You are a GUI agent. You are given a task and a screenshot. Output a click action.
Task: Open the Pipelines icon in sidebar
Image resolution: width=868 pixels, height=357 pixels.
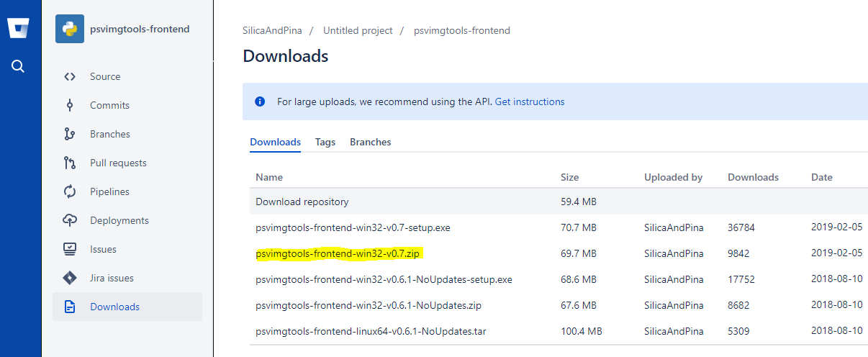(x=70, y=191)
